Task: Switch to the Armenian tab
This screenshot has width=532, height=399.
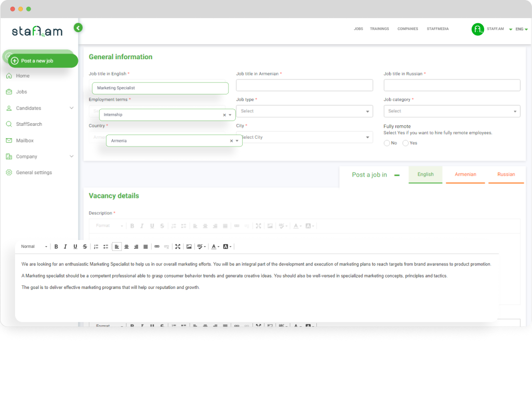Action: [x=465, y=175]
